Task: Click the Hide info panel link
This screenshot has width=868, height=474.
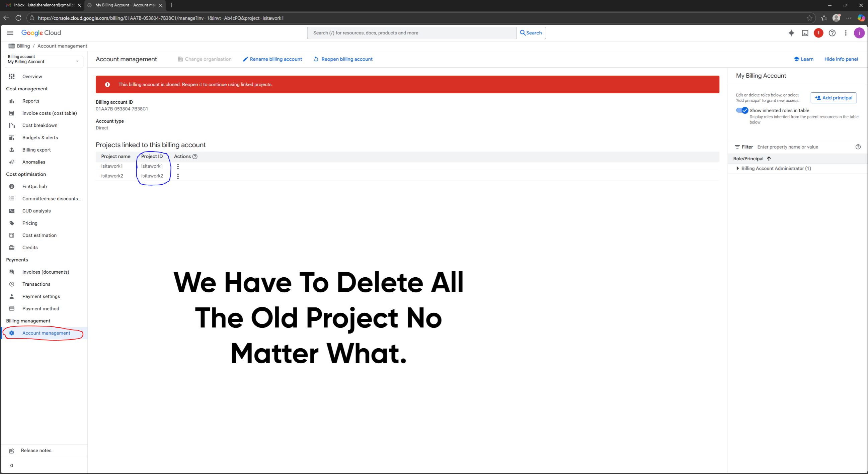Action: click(x=841, y=59)
